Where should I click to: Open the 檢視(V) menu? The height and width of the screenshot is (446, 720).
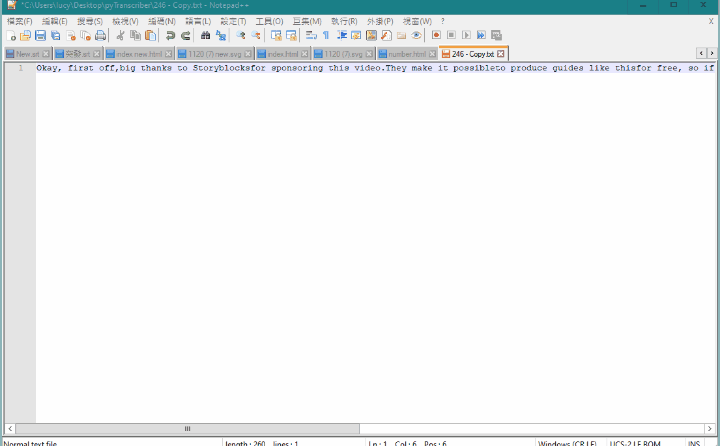pos(125,21)
